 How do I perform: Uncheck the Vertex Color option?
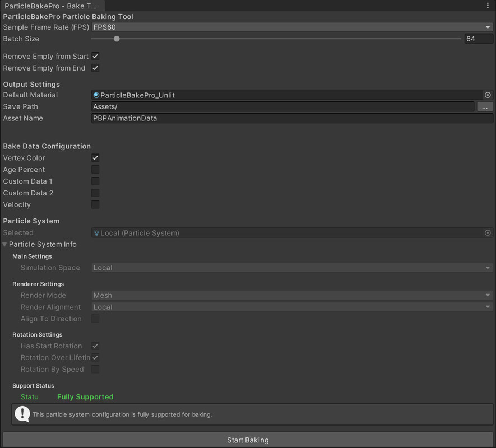[95, 157]
